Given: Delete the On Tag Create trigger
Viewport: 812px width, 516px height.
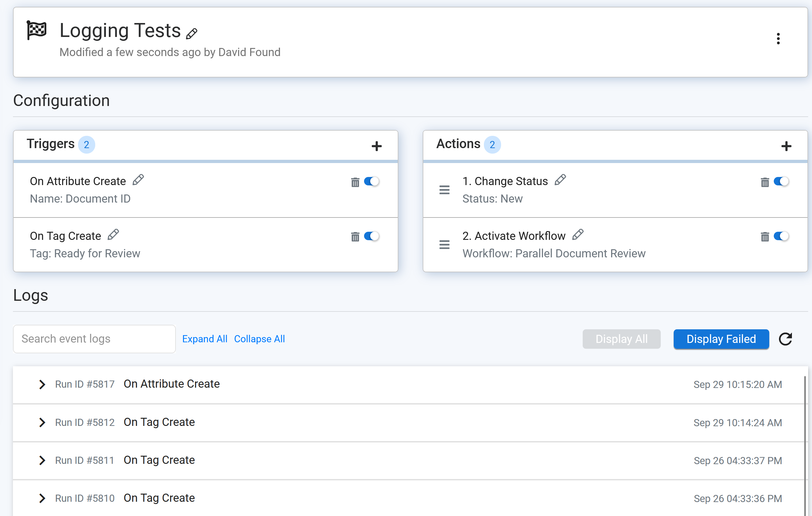Looking at the screenshot, I should 355,237.
